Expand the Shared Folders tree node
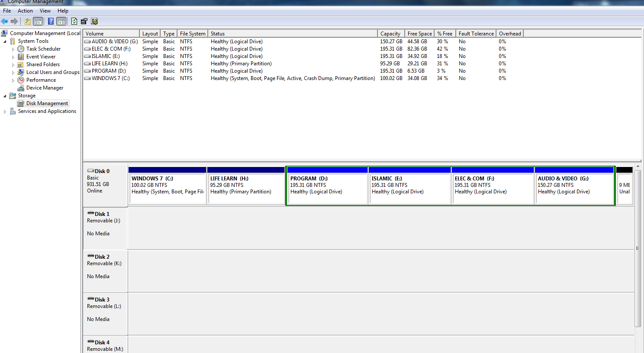This screenshot has width=644, height=353. tap(13, 65)
